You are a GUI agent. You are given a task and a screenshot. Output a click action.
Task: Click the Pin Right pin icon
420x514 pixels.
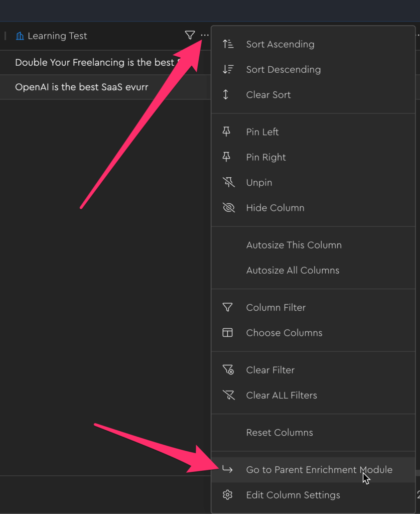coord(227,157)
